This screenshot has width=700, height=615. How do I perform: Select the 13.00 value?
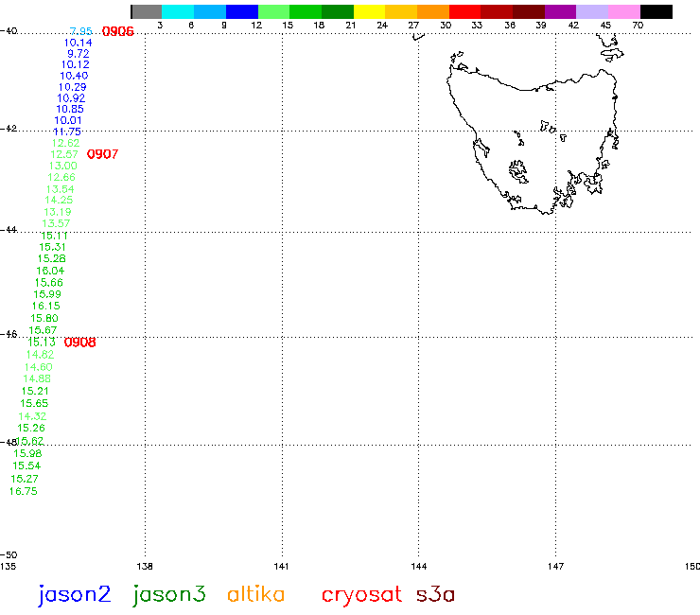[x=63, y=166]
